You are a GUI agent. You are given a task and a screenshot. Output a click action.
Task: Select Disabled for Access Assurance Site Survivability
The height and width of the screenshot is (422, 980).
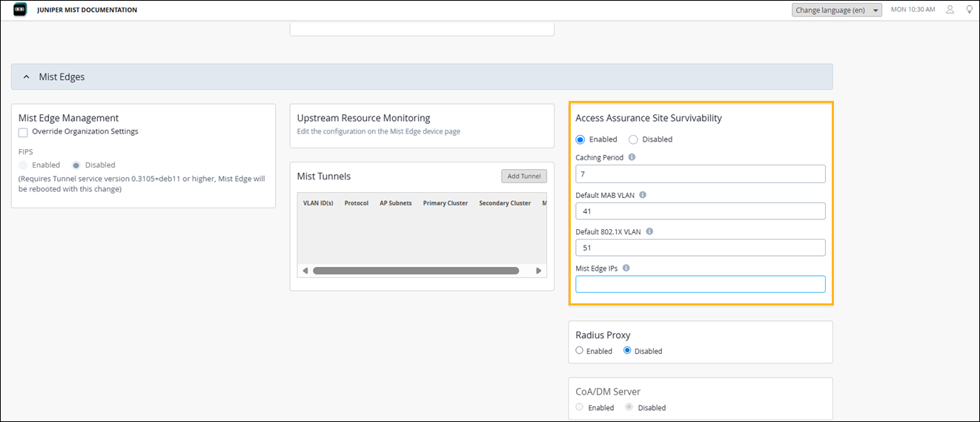coord(633,139)
